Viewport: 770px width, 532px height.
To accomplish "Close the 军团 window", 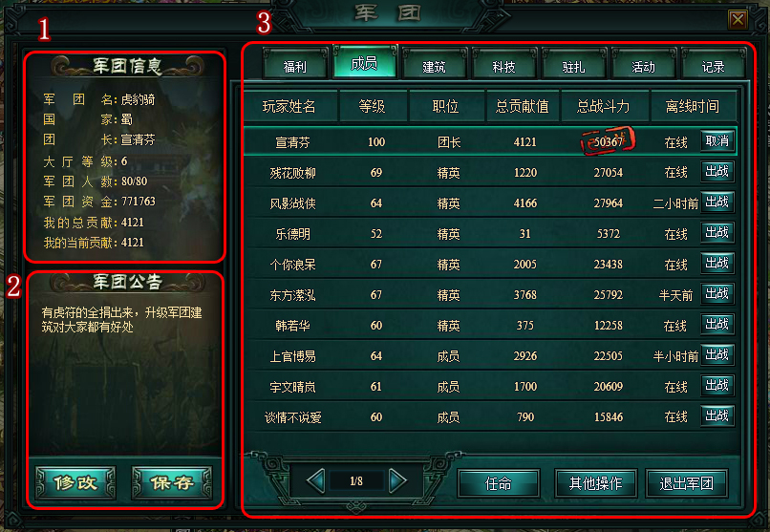I will pyautogui.click(x=738, y=20).
